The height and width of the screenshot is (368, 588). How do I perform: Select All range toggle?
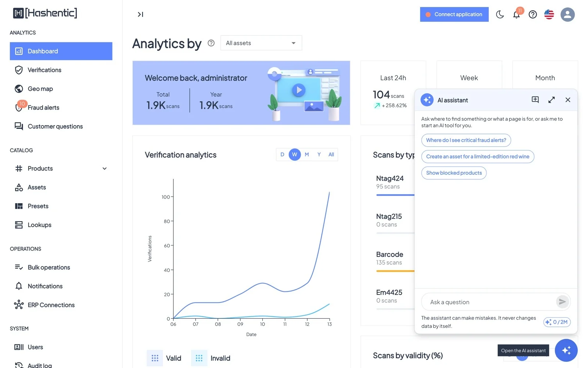click(331, 155)
